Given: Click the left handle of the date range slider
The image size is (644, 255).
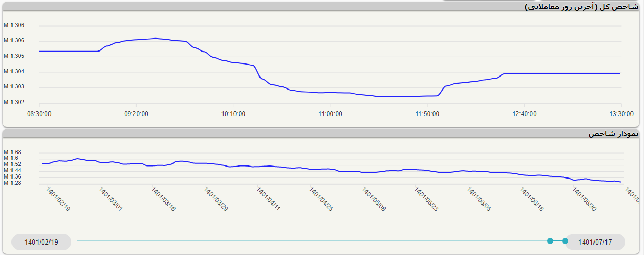Looking at the screenshot, I should 550,241.
